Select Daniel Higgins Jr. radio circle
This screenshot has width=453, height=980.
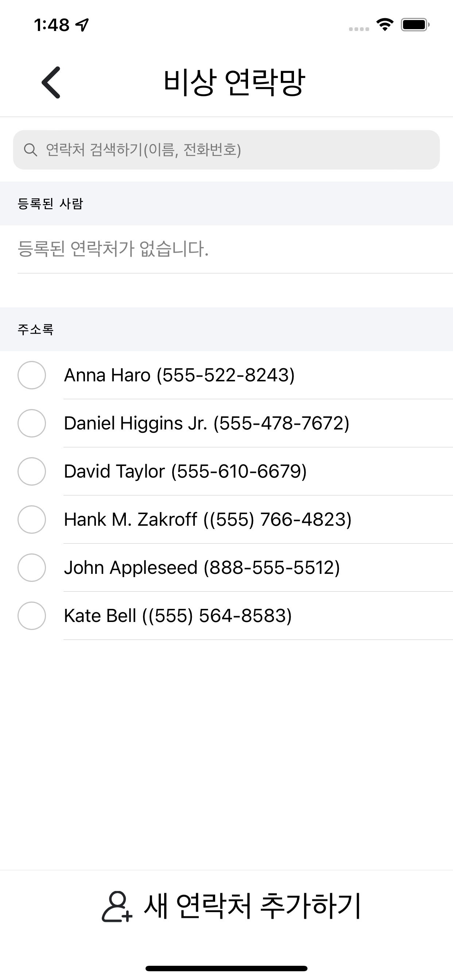[x=32, y=423]
